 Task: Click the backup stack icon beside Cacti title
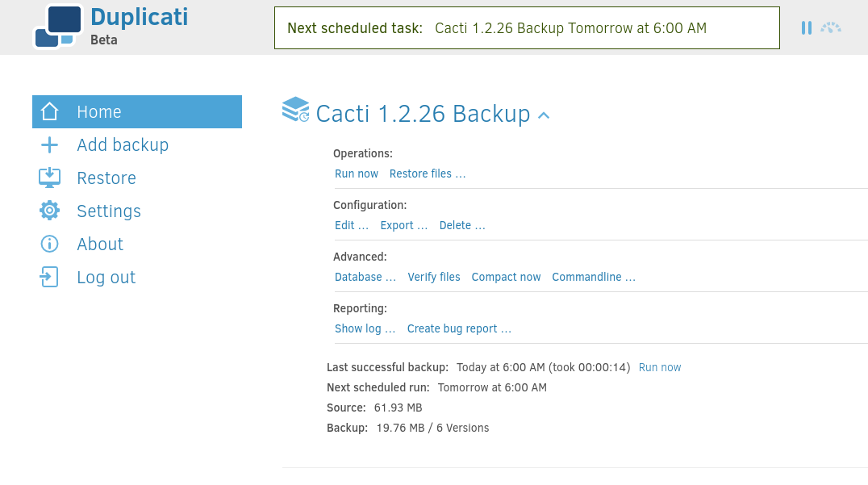tap(295, 110)
